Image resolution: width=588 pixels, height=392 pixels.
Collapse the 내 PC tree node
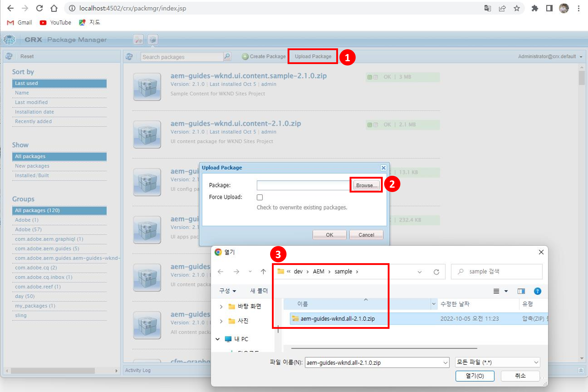pyautogui.click(x=218, y=339)
